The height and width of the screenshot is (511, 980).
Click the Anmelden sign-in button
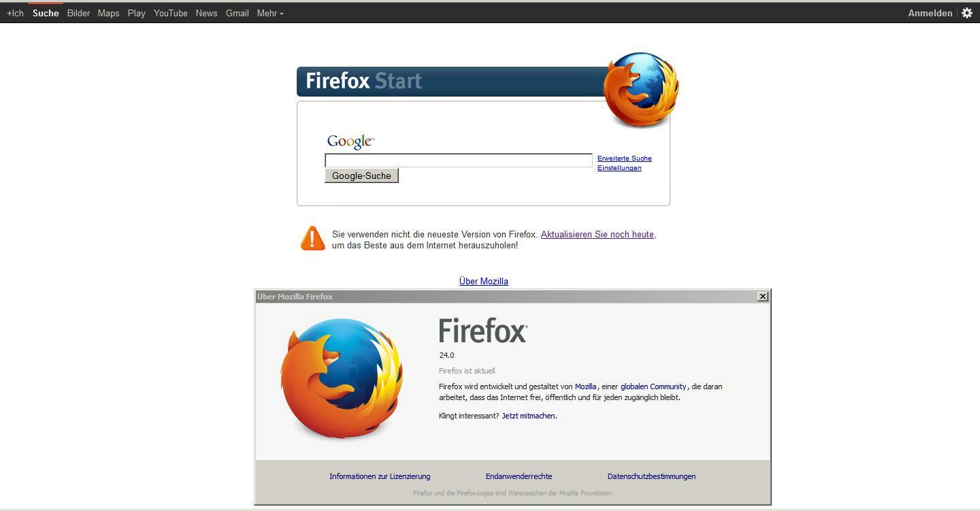click(930, 13)
